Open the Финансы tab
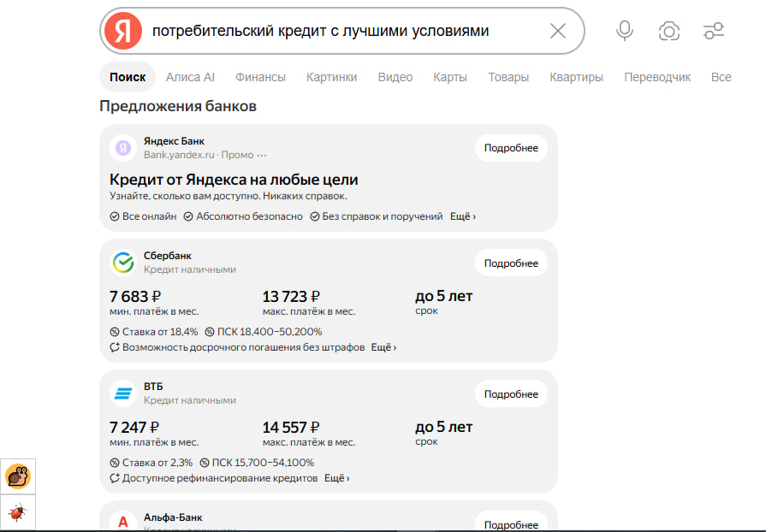The width and height of the screenshot is (766, 532). 260,77
